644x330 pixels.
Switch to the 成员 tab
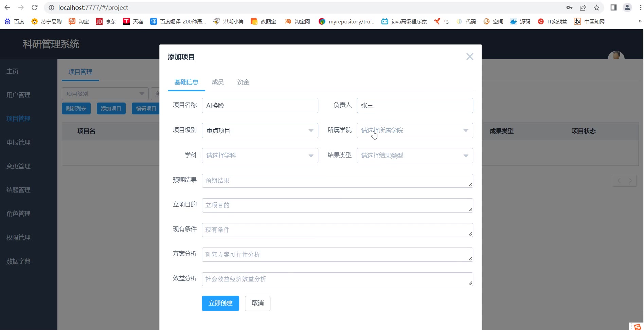(217, 82)
